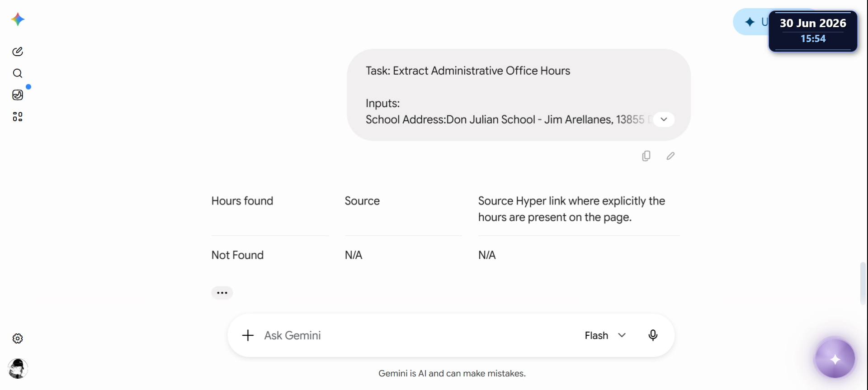Select the 'Source Hyper link' column header

(571, 209)
